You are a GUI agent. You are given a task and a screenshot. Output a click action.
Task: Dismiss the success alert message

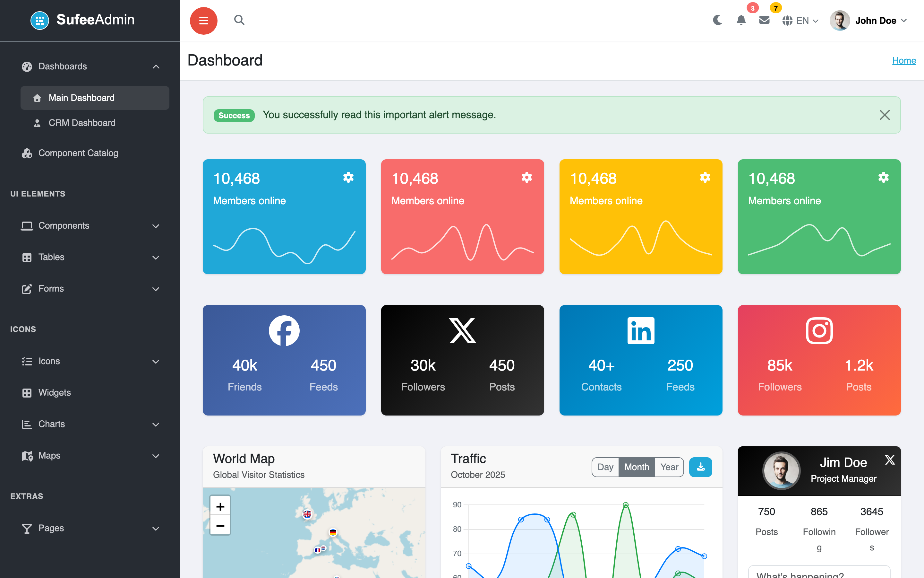(x=885, y=115)
